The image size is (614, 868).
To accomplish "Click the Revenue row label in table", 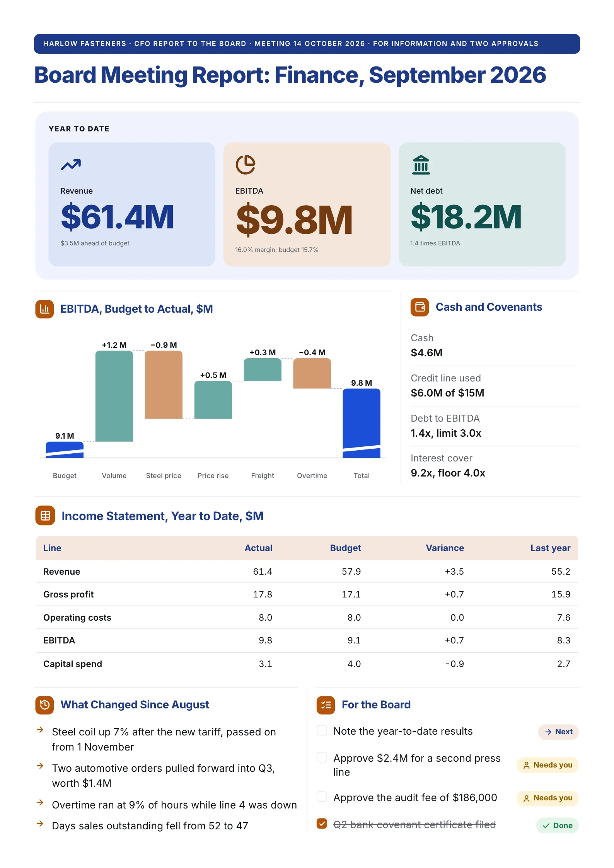I will click(61, 572).
